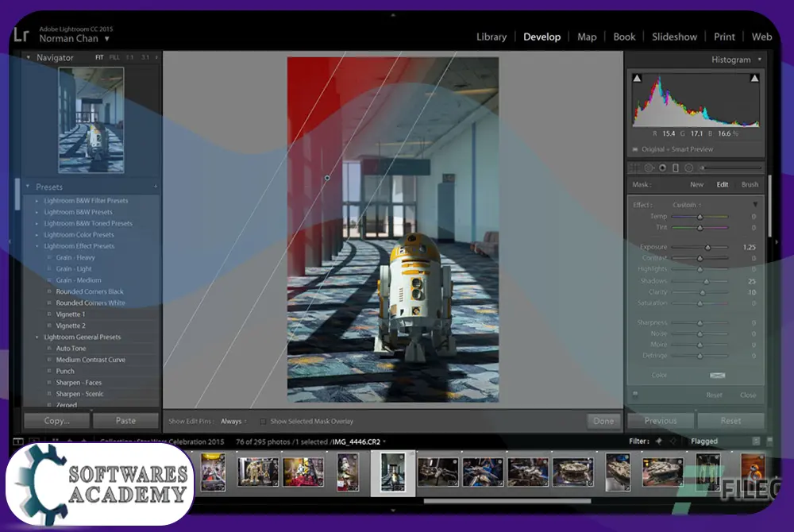Apply the Medium Contrast Curve preset

tap(91, 360)
